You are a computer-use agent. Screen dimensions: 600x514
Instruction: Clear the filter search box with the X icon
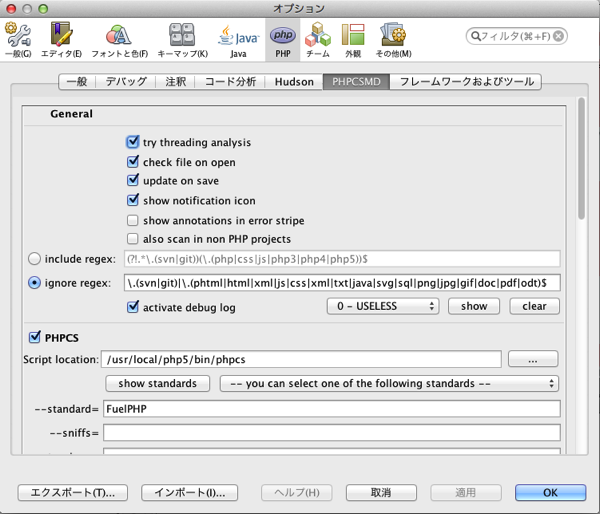pos(559,36)
